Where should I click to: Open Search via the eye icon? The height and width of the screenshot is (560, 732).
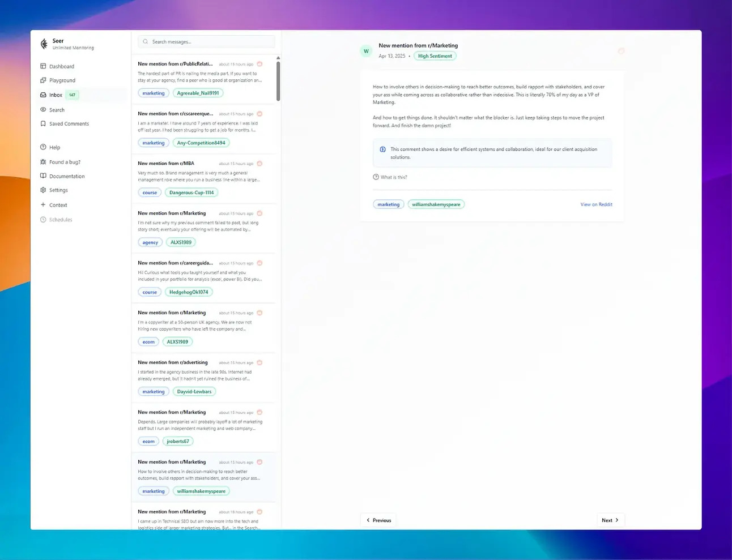43,109
